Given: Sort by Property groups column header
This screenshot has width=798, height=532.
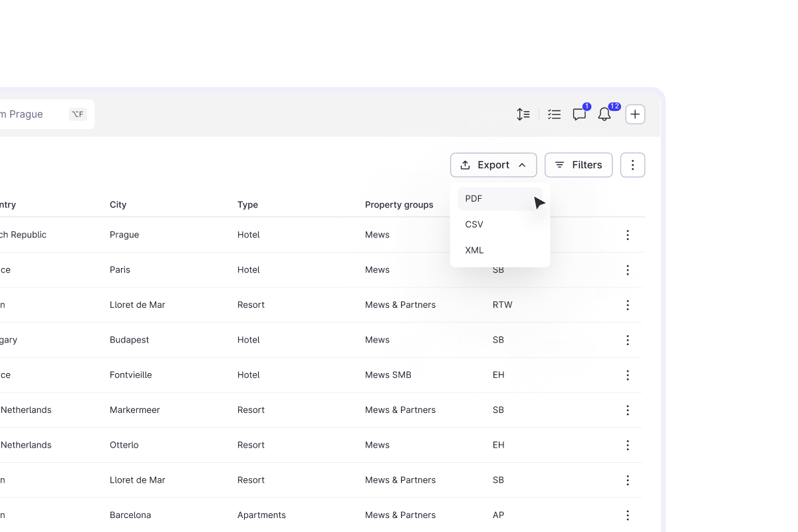Looking at the screenshot, I should (399, 205).
